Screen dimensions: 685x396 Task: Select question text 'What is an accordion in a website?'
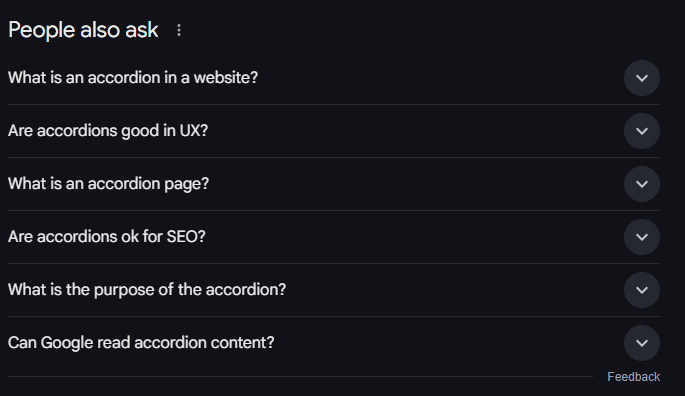click(133, 78)
